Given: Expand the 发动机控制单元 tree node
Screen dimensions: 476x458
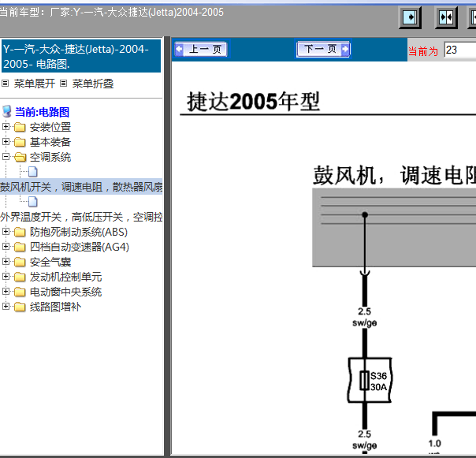Looking at the screenshot, I should click(x=6, y=277).
